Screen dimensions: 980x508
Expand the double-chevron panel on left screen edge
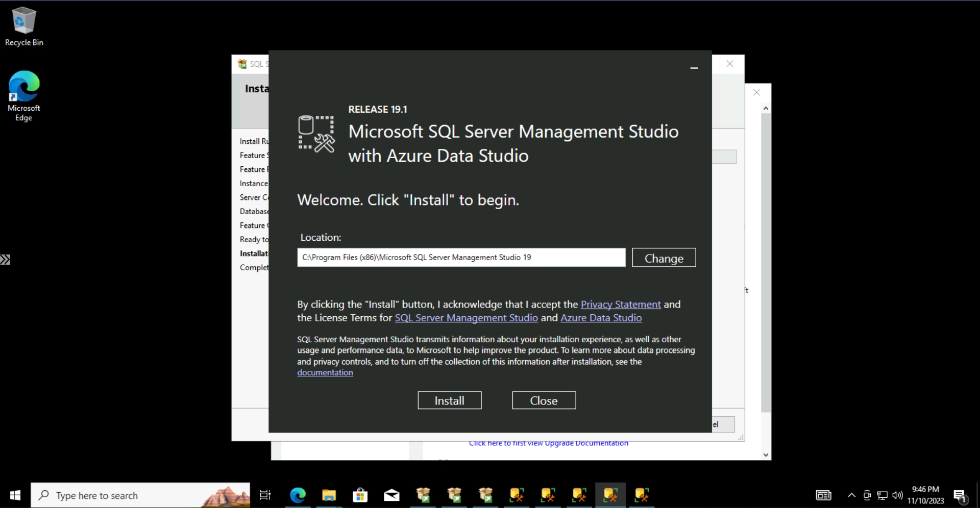click(5, 260)
